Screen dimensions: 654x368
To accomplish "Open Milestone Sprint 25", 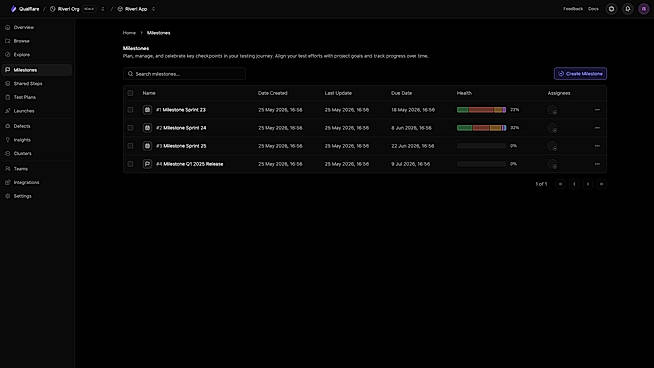I will (x=185, y=146).
